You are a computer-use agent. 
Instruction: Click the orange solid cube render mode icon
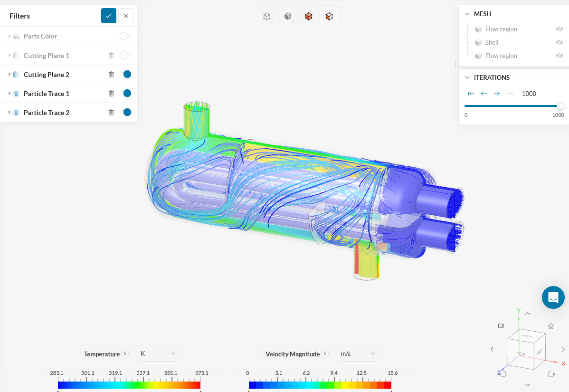pos(309,16)
